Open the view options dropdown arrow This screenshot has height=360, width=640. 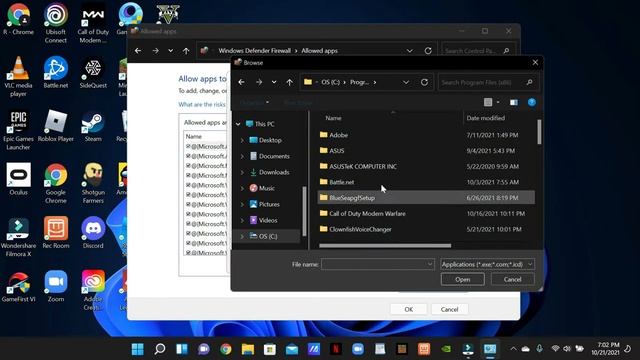click(x=498, y=102)
